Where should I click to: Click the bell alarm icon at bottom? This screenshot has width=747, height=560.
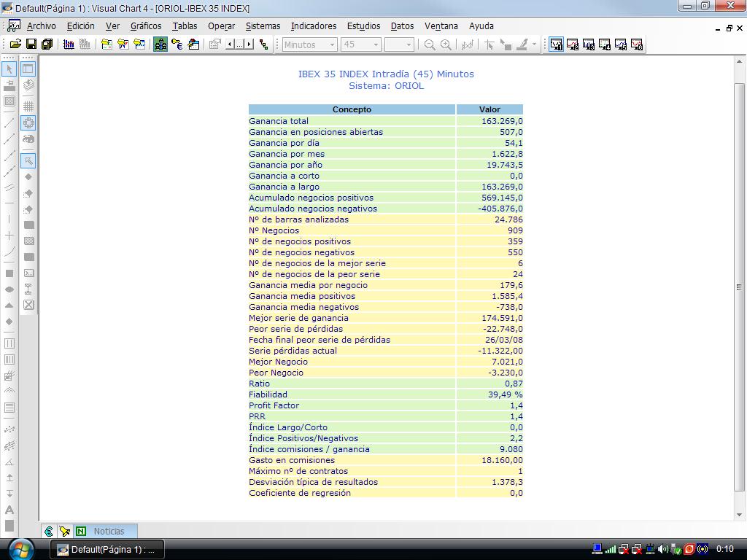pyautogui.click(x=64, y=532)
